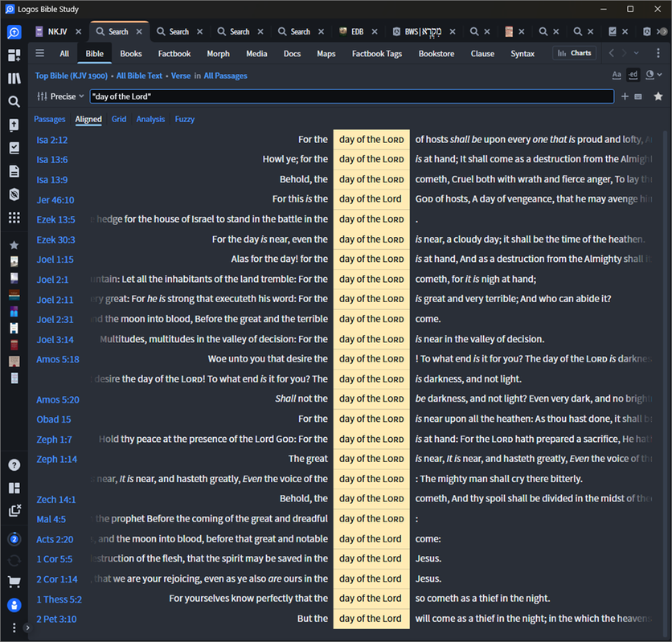Open the red book thumbnail tab
Viewport: 672px width, 642px height.
[x=509, y=31]
